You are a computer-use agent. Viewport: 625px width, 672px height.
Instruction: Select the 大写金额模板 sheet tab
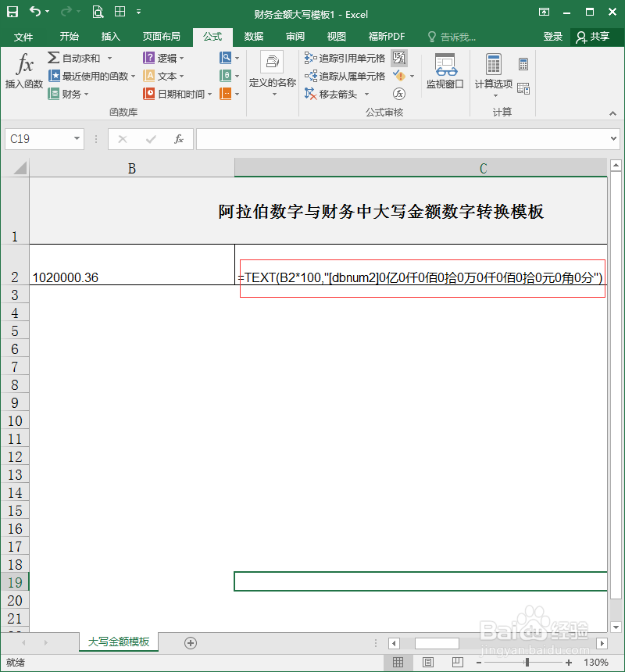[x=118, y=642]
